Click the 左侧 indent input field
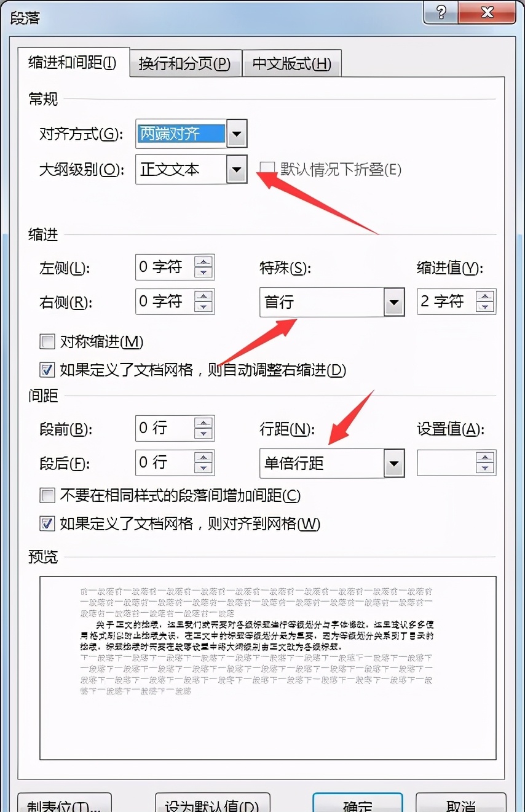Viewport: 525px width, 812px height. point(165,267)
